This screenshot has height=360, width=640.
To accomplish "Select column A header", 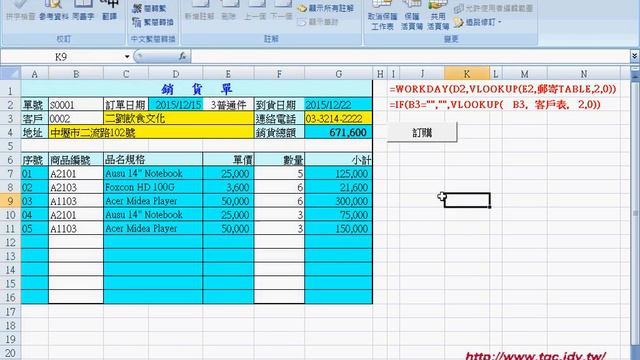I will coord(35,74).
